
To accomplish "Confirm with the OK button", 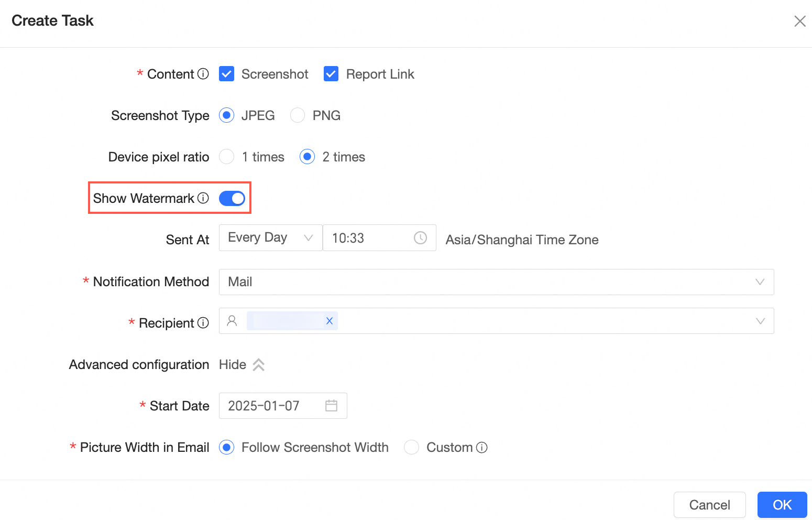I will pos(782,505).
